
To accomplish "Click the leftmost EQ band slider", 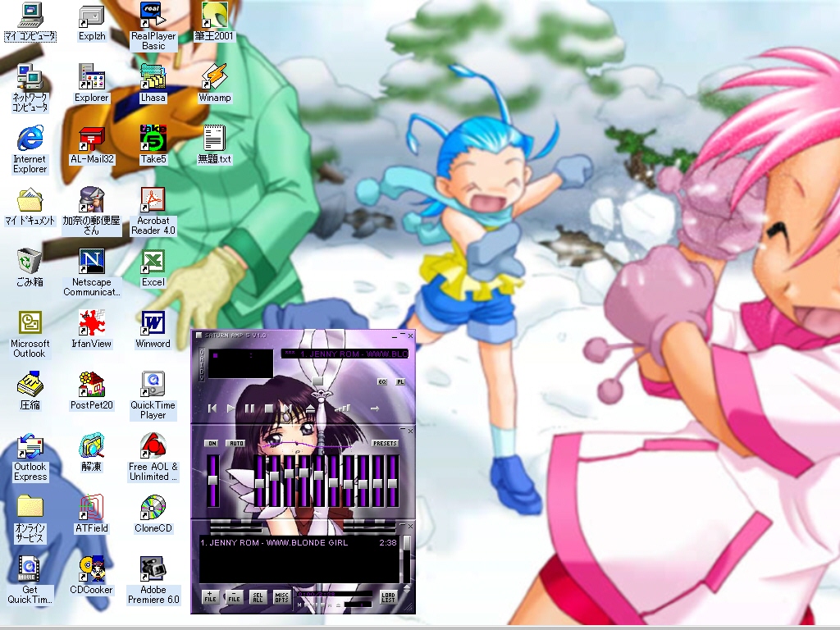I will coord(260,481).
